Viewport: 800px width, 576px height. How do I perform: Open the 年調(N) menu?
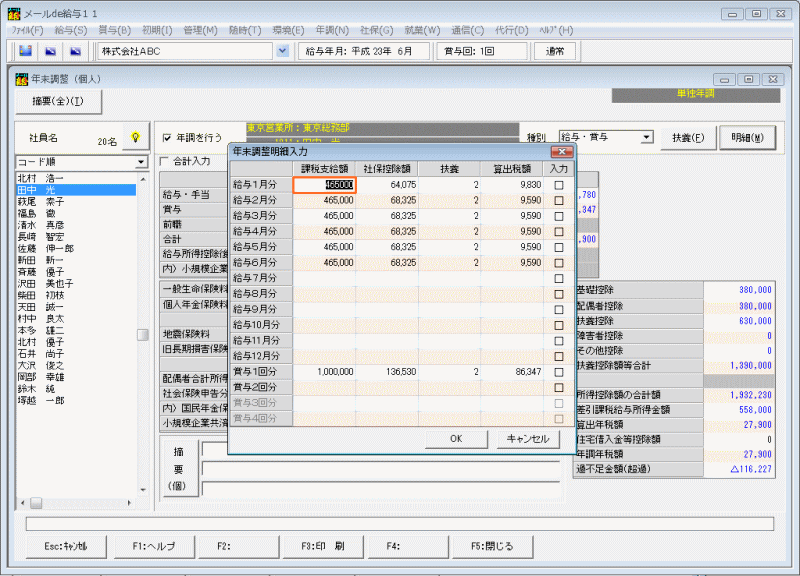332,30
